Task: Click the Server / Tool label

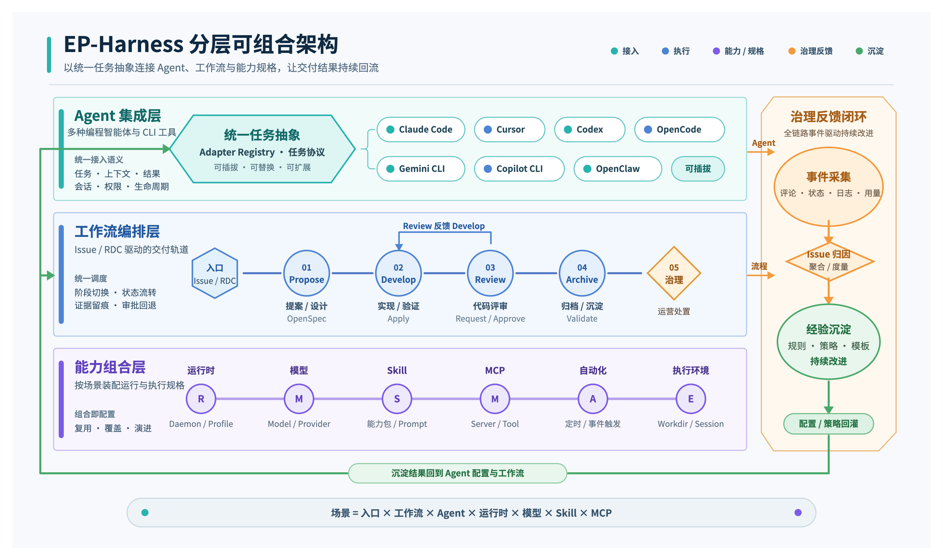Action: point(494,424)
